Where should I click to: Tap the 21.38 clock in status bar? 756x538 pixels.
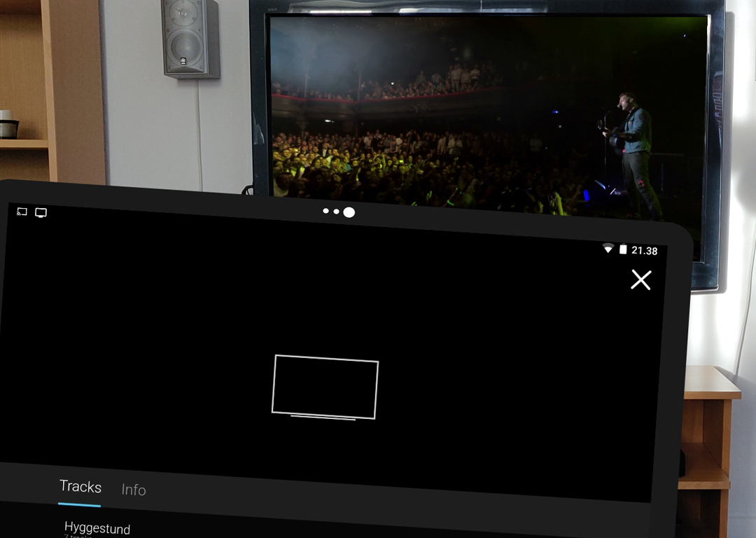tap(645, 250)
